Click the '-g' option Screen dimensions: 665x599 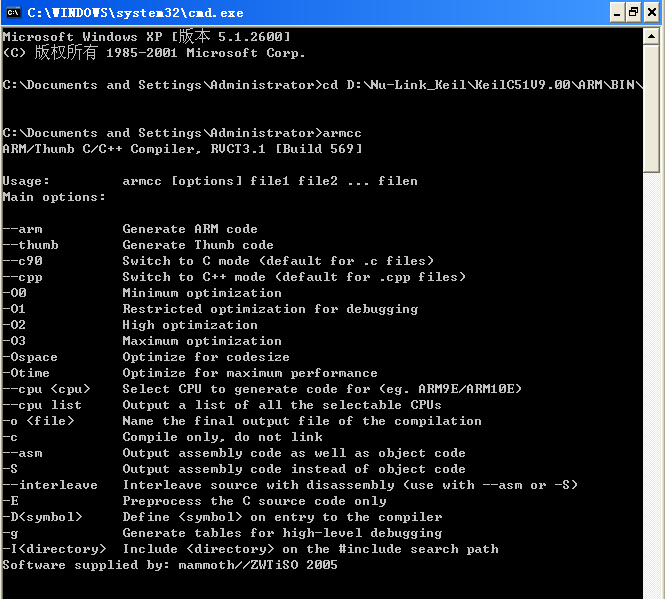point(10,534)
